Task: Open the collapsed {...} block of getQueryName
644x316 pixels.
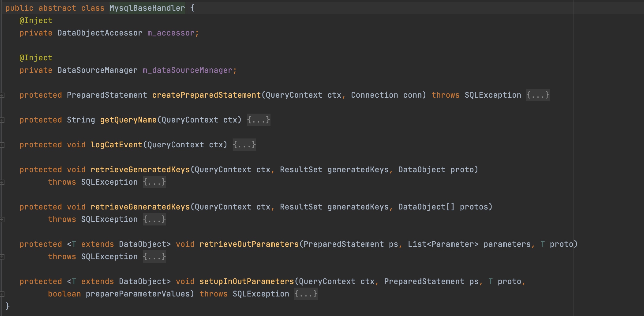Action: [x=258, y=120]
